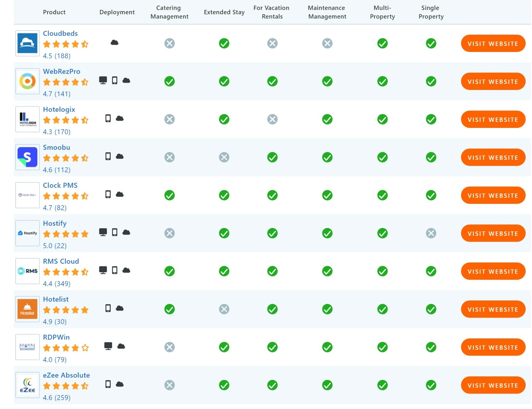Visit website for Smoobu
532x409 pixels.
coord(493,157)
